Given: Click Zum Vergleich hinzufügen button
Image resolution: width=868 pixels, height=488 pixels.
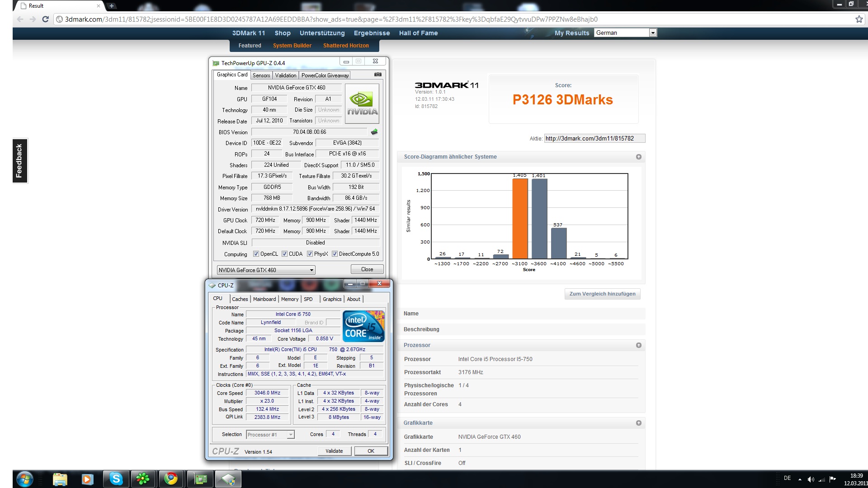Looking at the screenshot, I should [602, 294].
